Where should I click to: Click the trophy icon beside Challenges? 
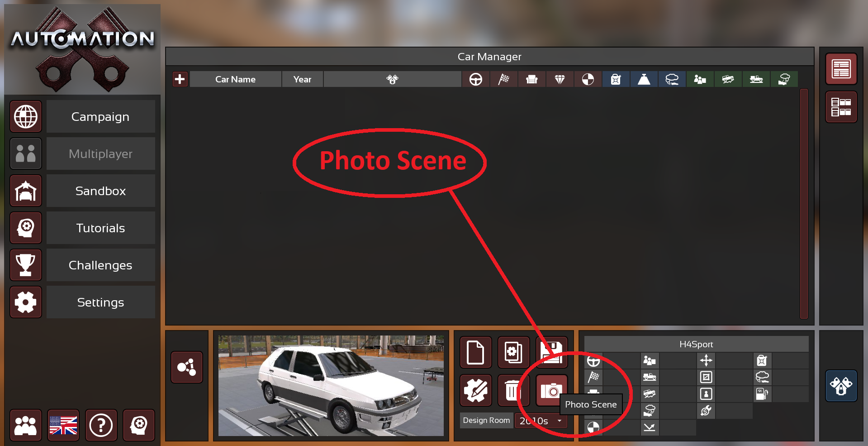tap(26, 265)
